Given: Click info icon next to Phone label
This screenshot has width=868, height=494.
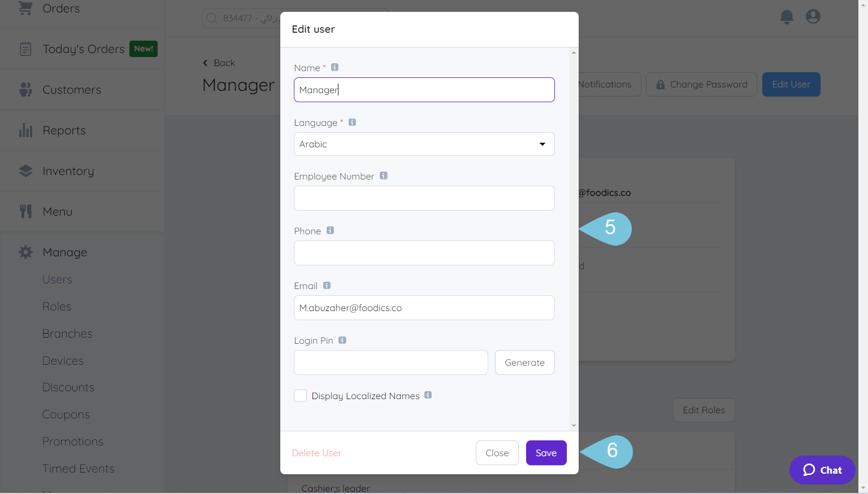Looking at the screenshot, I should pyautogui.click(x=330, y=230).
